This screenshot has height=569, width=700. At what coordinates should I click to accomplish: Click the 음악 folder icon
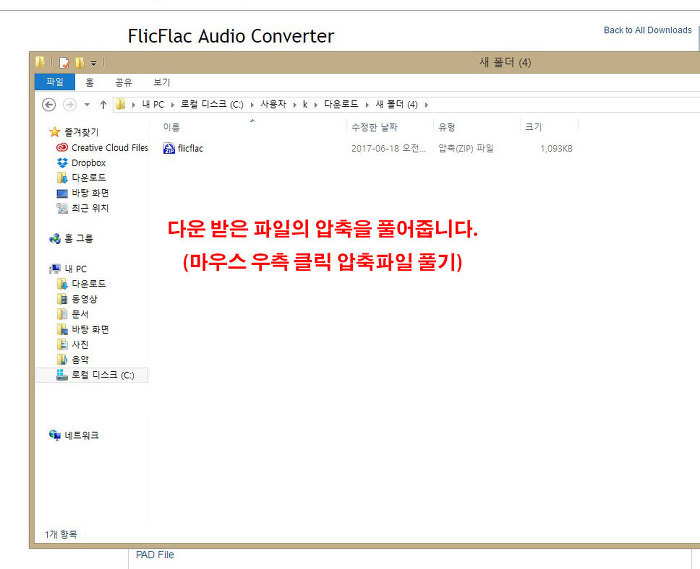pyautogui.click(x=62, y=360)
